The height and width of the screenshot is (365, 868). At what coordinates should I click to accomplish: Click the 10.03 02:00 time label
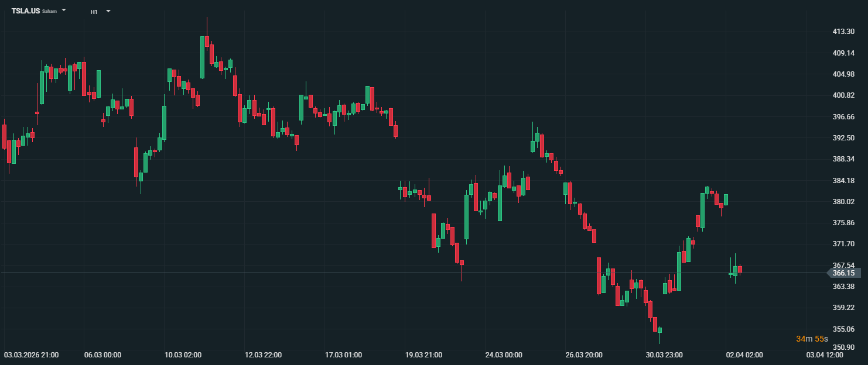click(x=183, y=355)
